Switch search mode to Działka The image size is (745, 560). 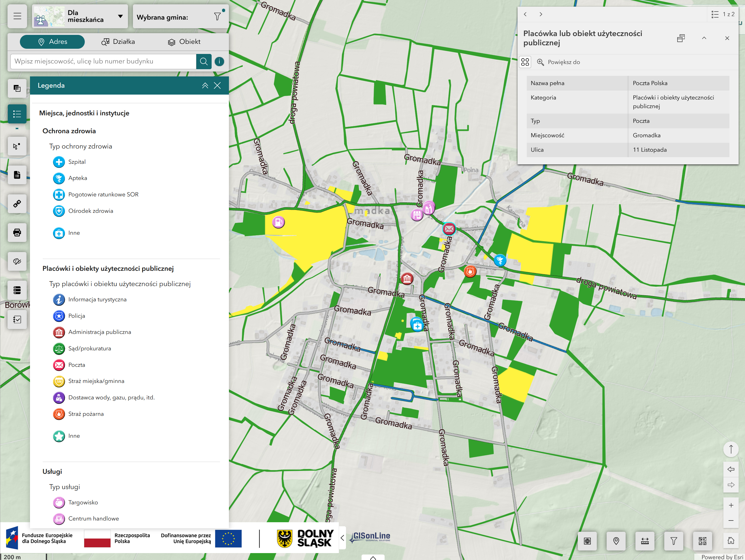coord(118,42)
